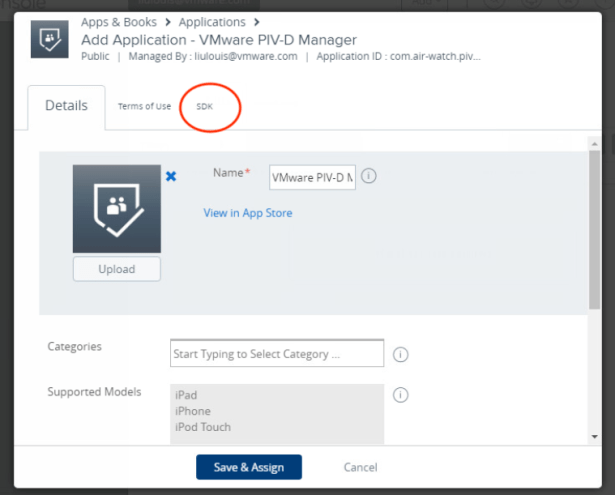Click the Categories search field
Screen dimensions: 615x495
point(277,353)
